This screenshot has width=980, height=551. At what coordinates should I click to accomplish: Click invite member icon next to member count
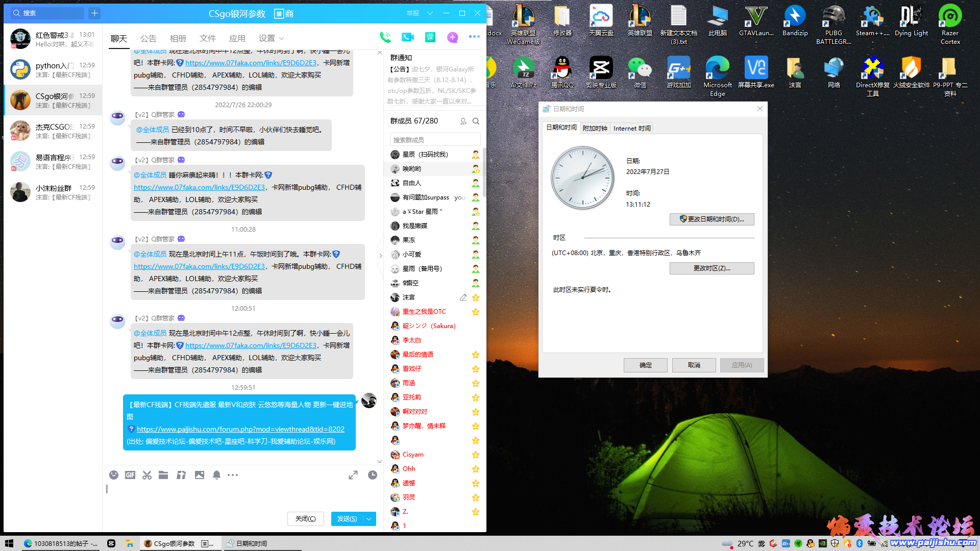[463, 121]
